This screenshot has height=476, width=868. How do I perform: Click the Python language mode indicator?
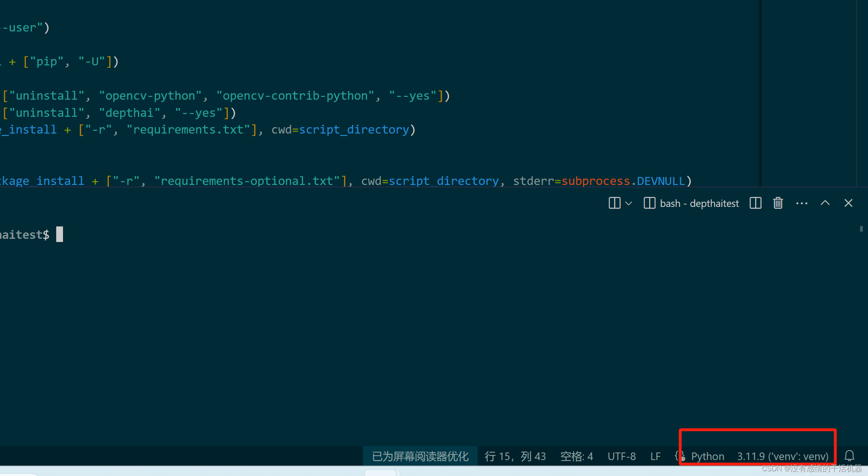[707, 456]
